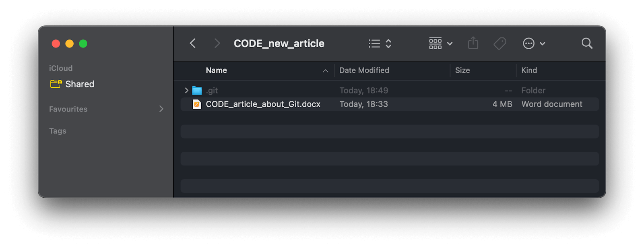Sort by Size column header
Viewport: 644px width, 248px height.
coord(462,70)
